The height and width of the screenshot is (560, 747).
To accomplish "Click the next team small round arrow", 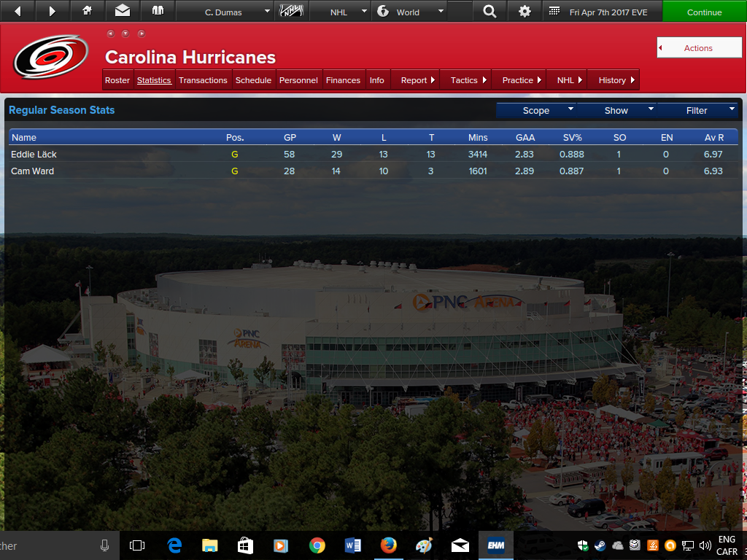I will [x=141, y=34].
